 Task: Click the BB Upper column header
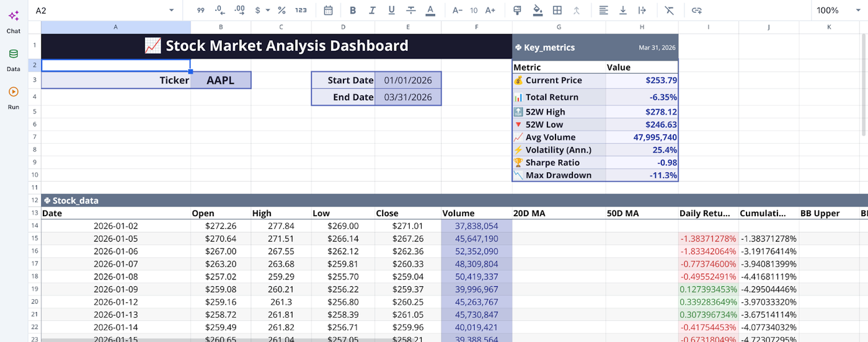(x=829, y=213)
